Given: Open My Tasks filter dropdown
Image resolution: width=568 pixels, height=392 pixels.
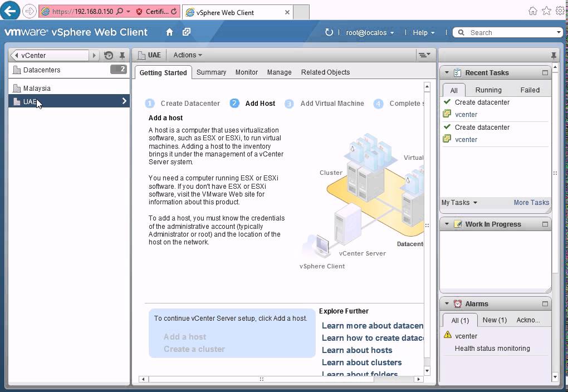Looking at the screenshot, I should point(459,203).
